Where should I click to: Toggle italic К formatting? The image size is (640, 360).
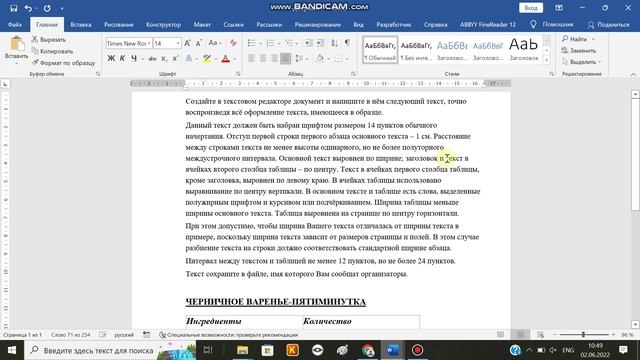click(122, 59)
